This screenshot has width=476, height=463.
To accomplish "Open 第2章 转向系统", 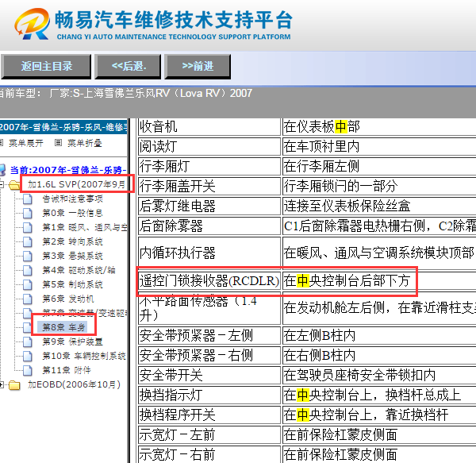I will coord(72,241).
